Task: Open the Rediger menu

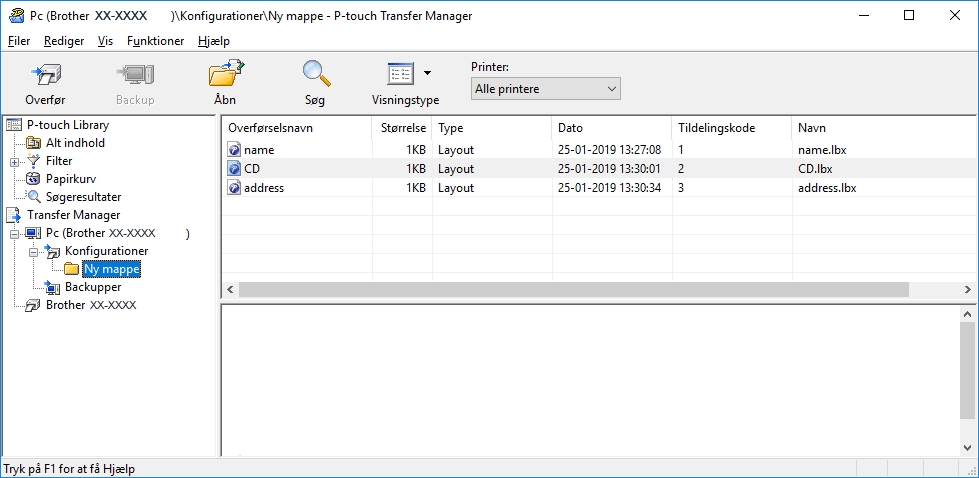Action: pos(64,41)
